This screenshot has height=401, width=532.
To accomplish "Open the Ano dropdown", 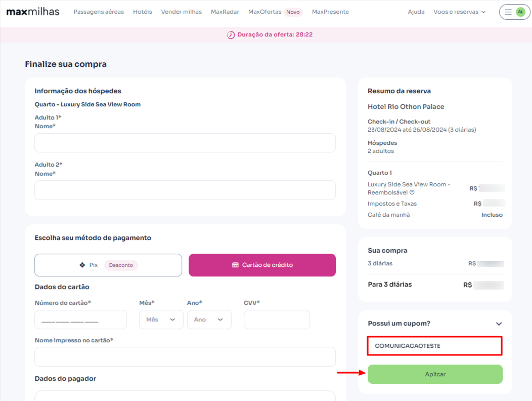I will click(x=209, y=319).
